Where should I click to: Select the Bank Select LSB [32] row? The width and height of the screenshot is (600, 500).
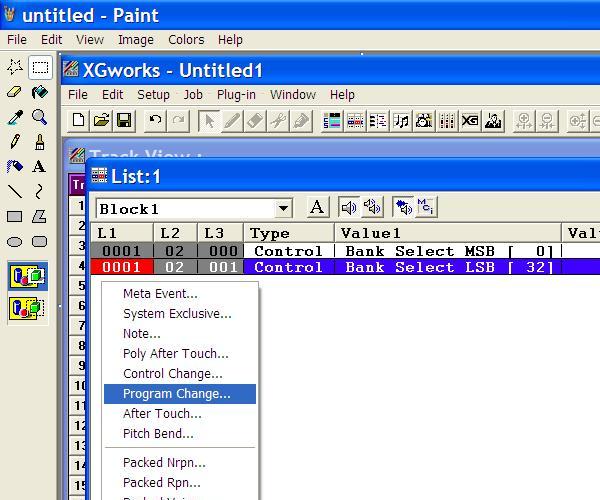346,267
